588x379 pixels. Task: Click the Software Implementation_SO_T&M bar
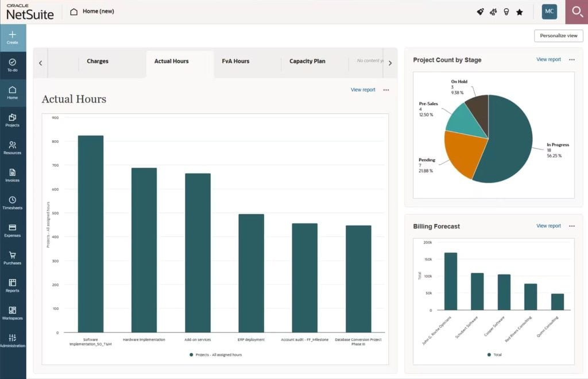click(91, 234)
